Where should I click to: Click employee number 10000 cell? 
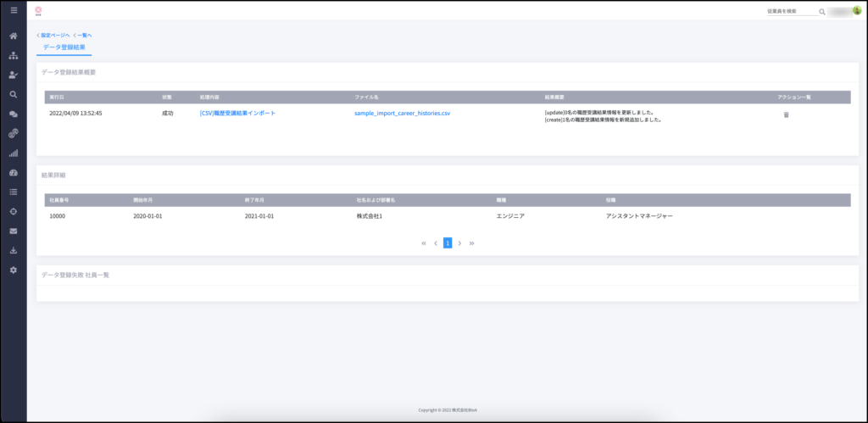pos(57,216)
